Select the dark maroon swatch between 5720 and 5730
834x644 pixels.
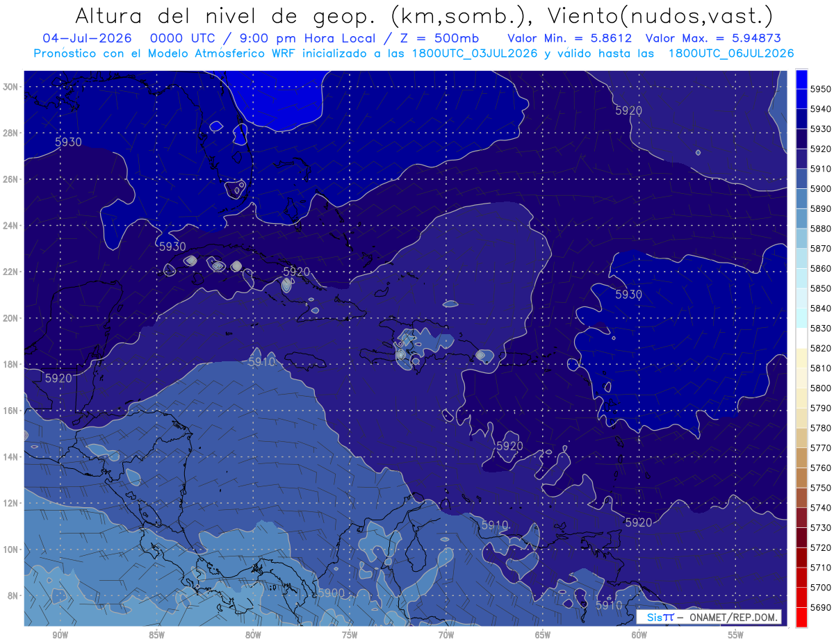(801, 538)
